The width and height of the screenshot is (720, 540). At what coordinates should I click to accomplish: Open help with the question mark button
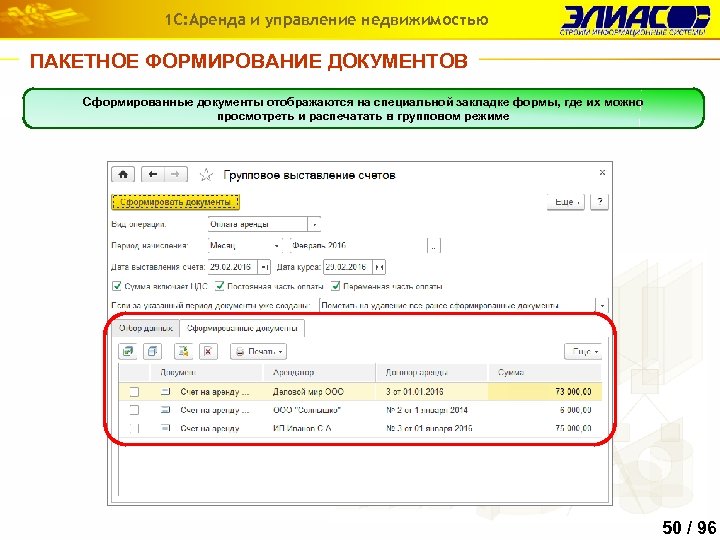tap(600, 202)
